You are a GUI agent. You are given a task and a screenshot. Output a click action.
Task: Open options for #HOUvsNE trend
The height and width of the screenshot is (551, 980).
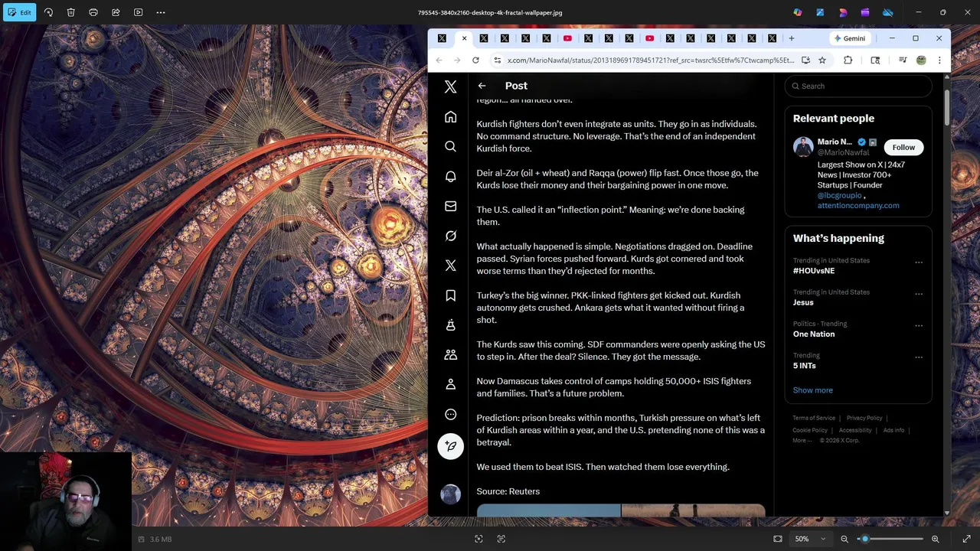pos(919,262)
